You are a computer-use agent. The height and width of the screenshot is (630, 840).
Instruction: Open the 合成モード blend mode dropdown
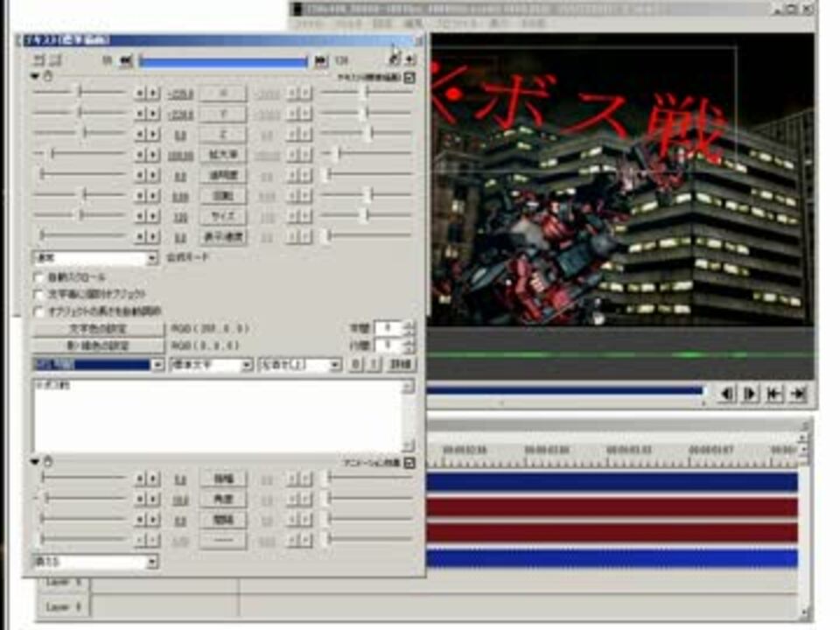point(96,258)
